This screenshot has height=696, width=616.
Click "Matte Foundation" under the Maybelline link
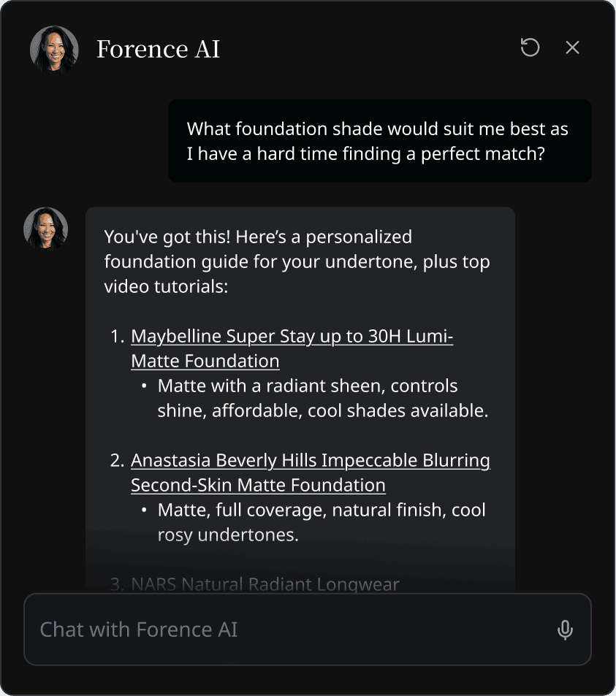tap(205, 361)
